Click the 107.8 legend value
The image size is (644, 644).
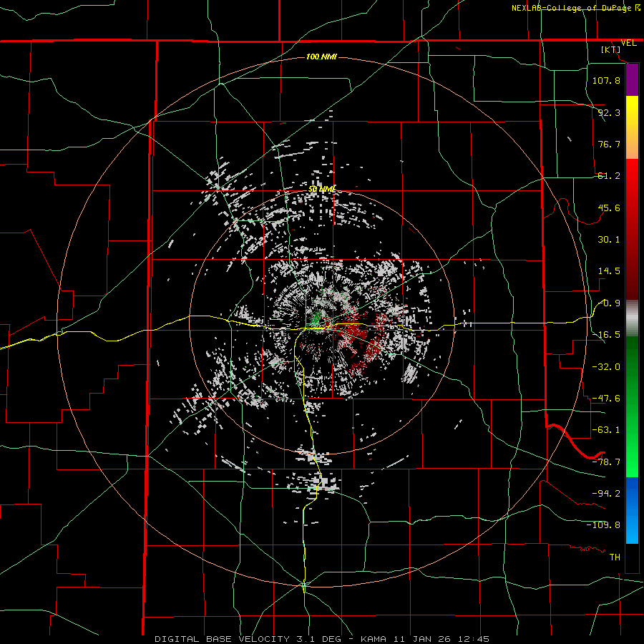click(606, 80)
